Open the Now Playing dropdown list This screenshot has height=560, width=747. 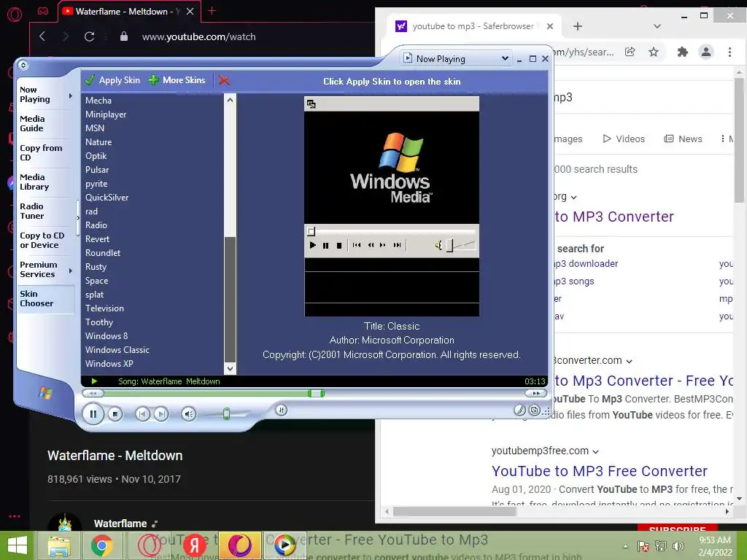coord(505,58)
